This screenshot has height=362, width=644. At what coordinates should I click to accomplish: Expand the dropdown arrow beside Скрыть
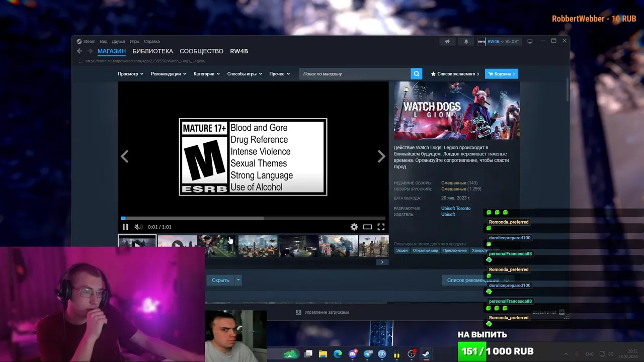pos(238,280)
